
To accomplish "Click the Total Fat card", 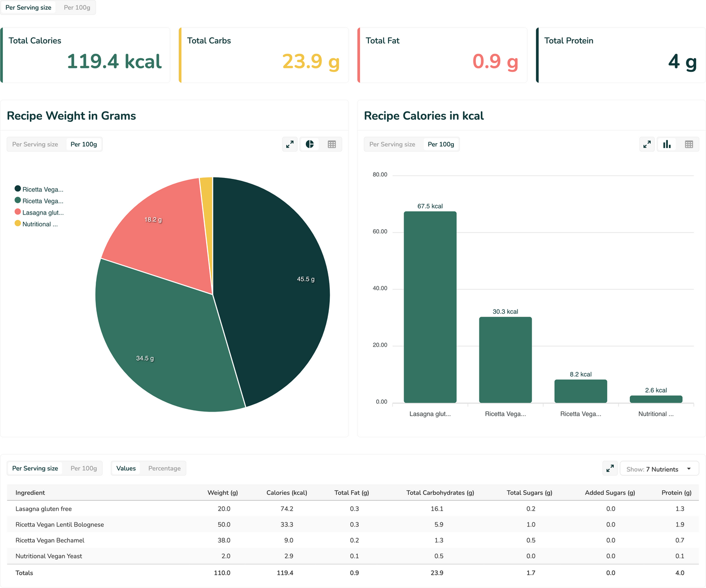I will [x=442, y=55].
